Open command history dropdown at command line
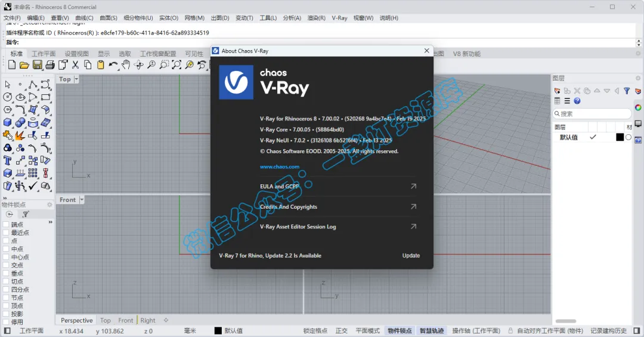Screen dimensions: 644x337 pyautogui.click(x=639, y=42)
